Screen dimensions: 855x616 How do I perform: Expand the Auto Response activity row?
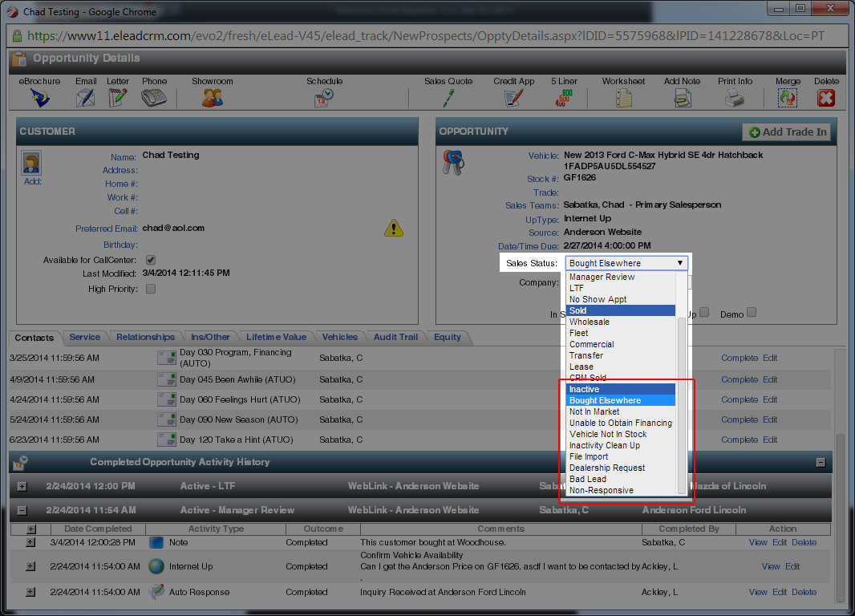pos(30,591)
